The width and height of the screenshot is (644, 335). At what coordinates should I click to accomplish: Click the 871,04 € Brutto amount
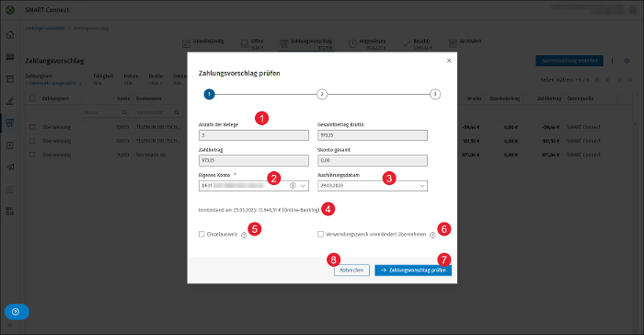point(471,155)
